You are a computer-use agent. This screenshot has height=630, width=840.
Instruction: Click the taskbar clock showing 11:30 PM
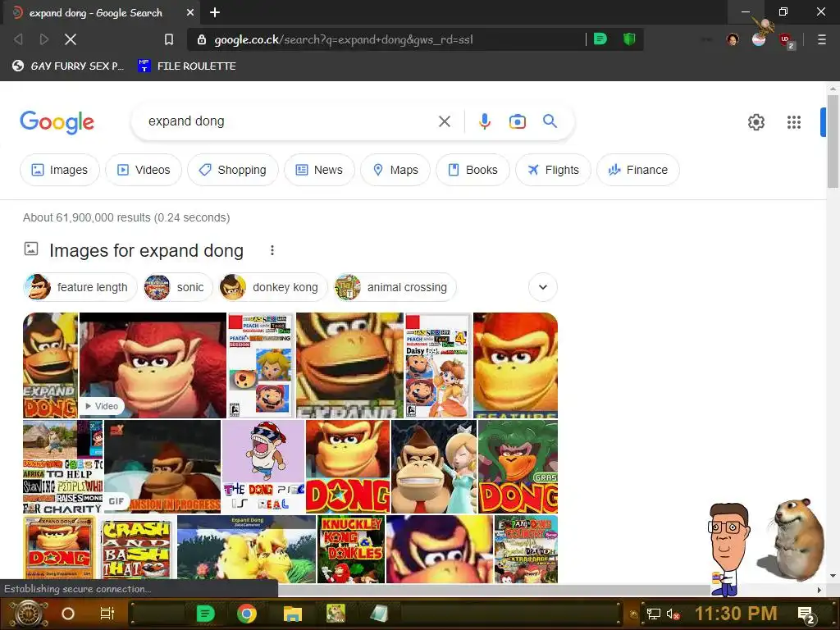736,614
